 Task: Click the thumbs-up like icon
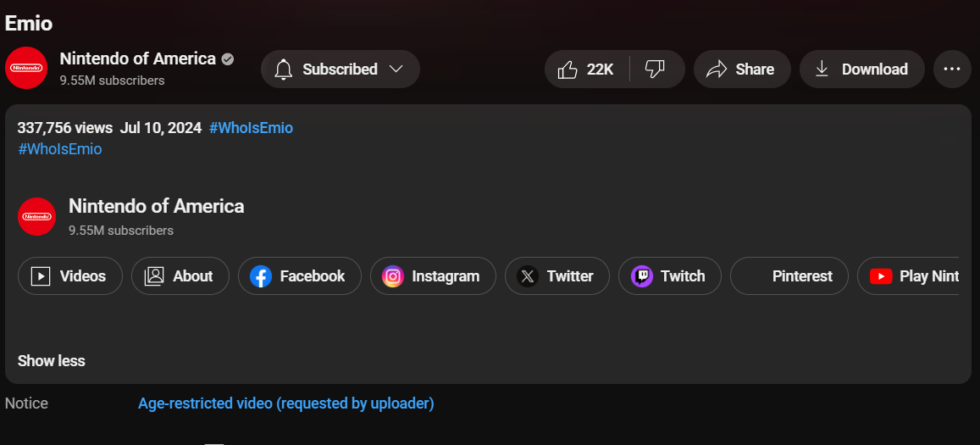click(x=568, y=70)
